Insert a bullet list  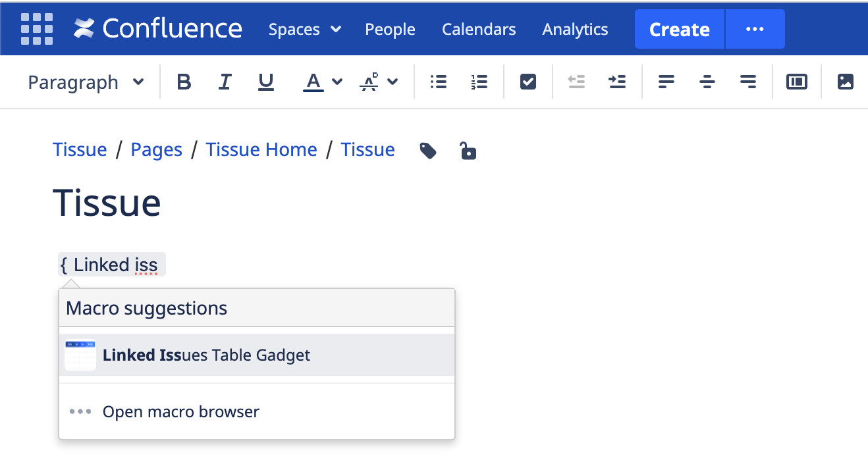pos(439,82)
